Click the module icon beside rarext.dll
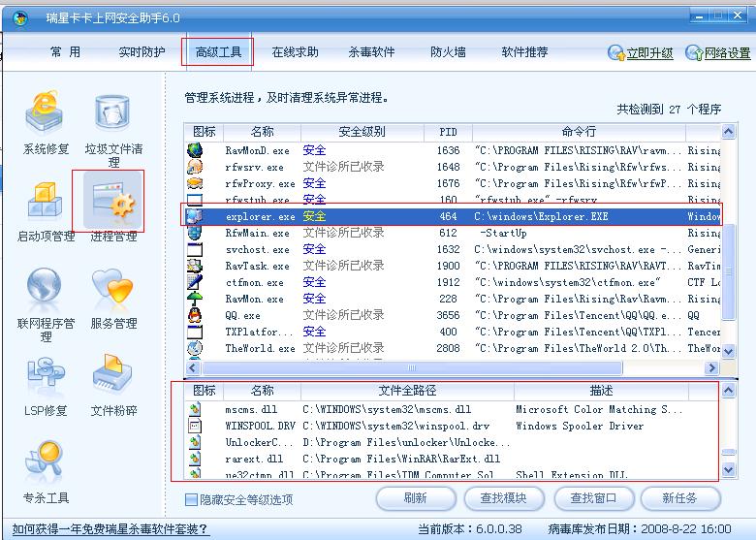 pyautogui.click(x=195, y=459)
